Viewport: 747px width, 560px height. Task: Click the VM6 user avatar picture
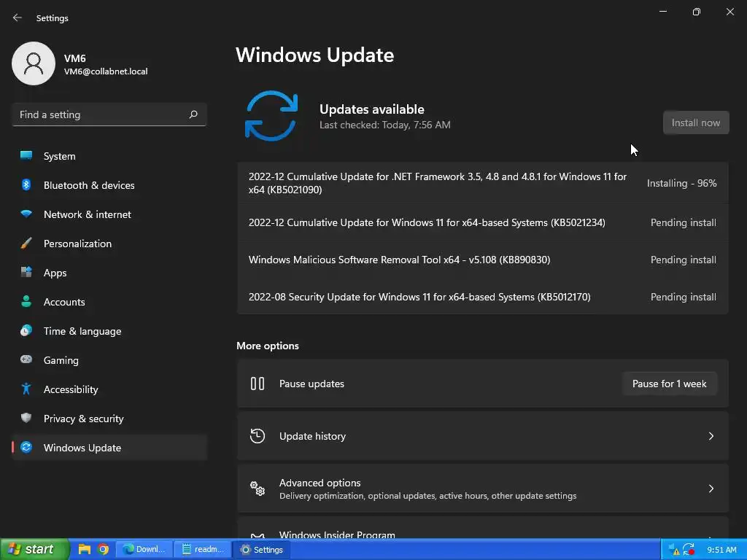[34, 63]
